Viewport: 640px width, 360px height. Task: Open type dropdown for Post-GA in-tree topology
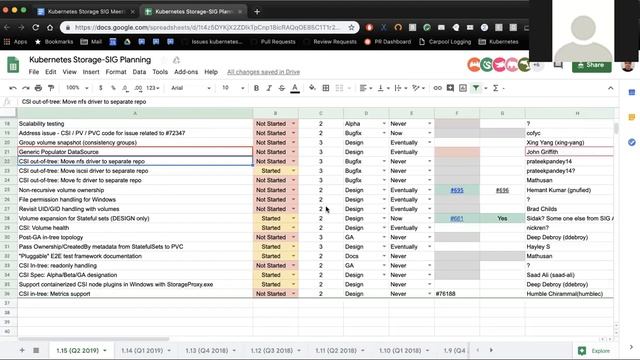[x=384, y=237]
